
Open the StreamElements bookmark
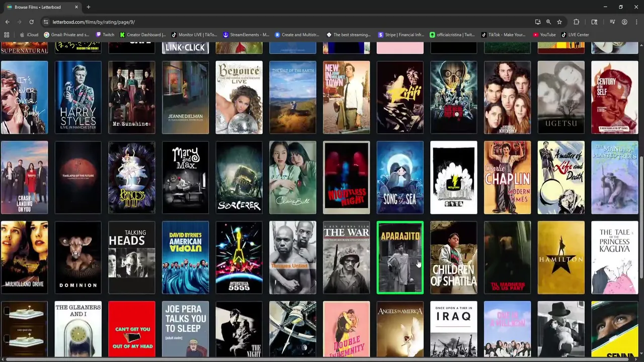tap(246, 35)
